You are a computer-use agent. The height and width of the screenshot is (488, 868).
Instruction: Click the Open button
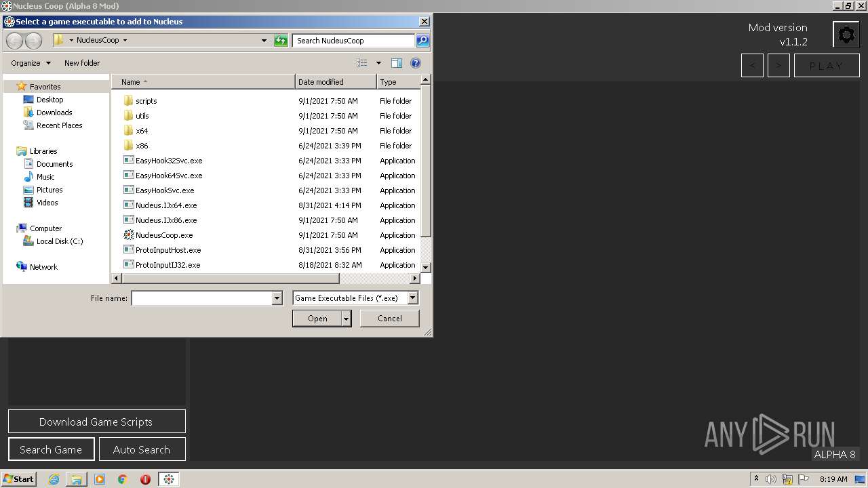click(x=317, y=319)
